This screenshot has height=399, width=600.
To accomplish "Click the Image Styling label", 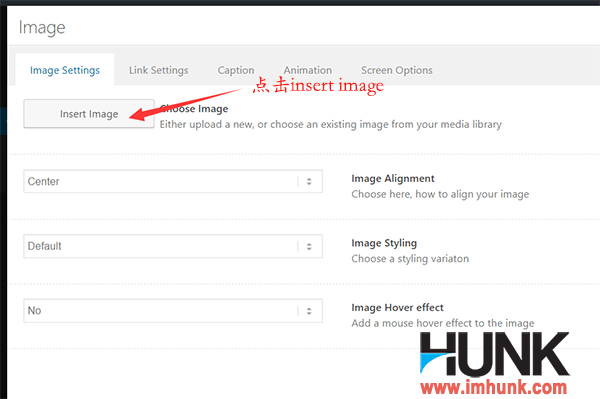I will point(384,243).
